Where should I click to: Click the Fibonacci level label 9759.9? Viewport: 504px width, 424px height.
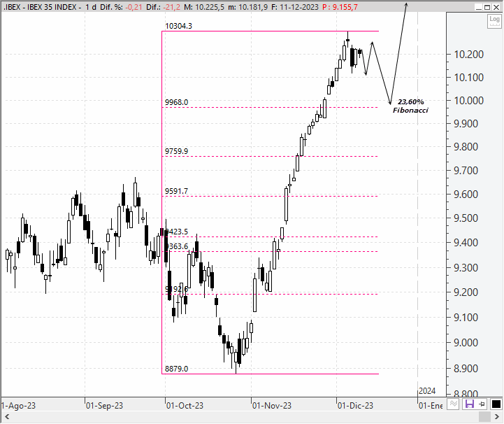[176, 151]
